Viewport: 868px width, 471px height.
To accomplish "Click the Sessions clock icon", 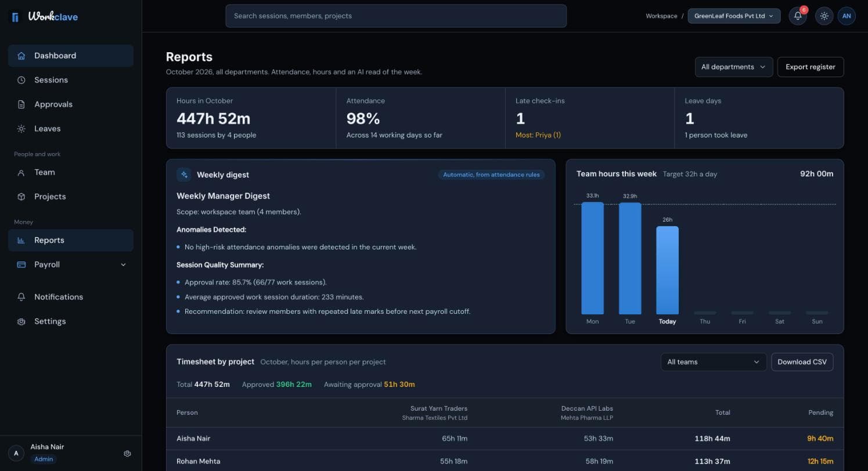I will (21, 80).
